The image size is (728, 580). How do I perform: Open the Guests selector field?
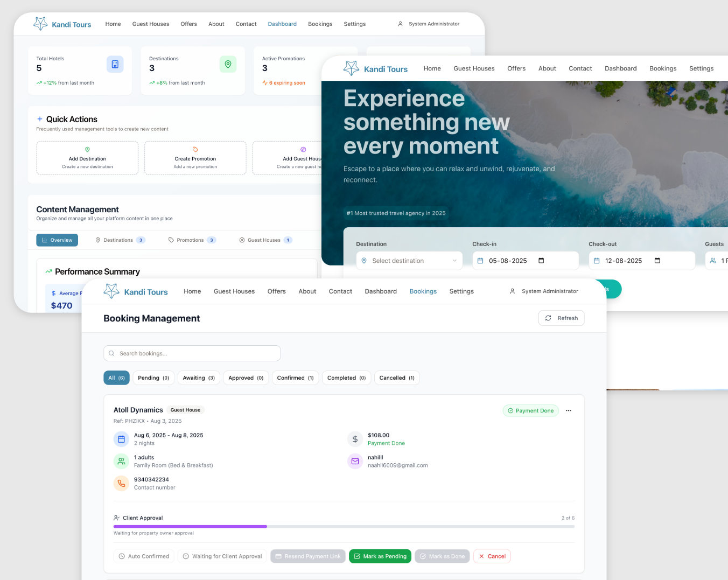pos(717,261)
